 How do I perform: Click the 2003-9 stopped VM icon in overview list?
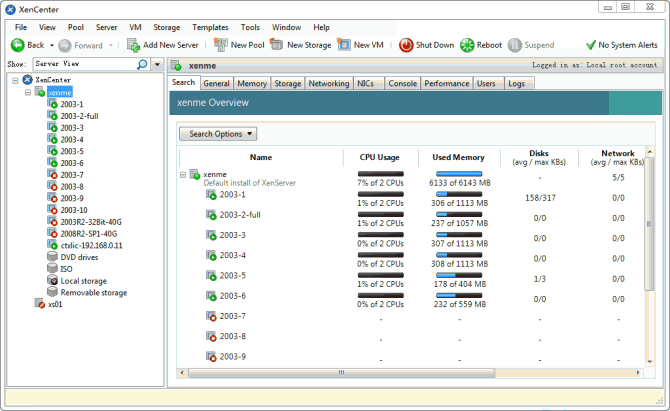click(x=212, y=357)
